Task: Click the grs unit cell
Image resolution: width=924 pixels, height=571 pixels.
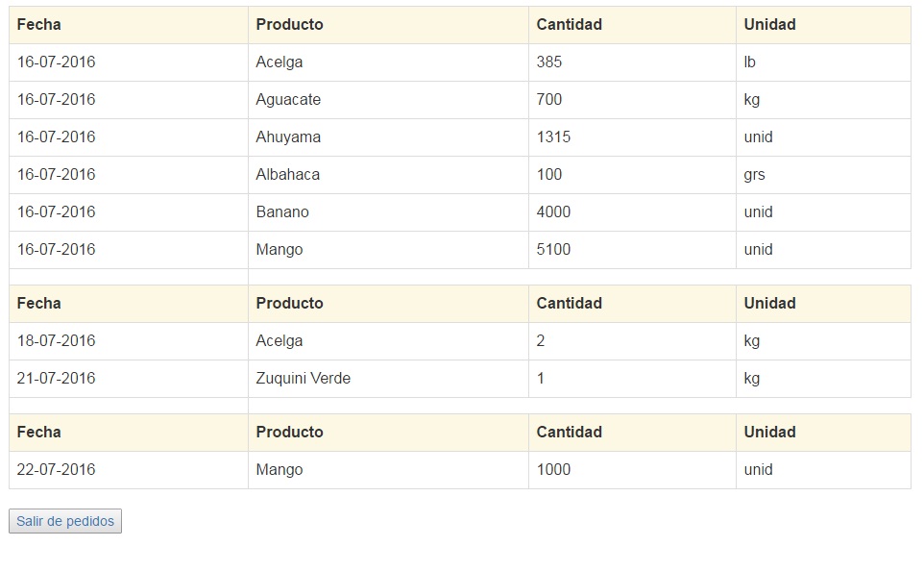Action: [754, 174]
